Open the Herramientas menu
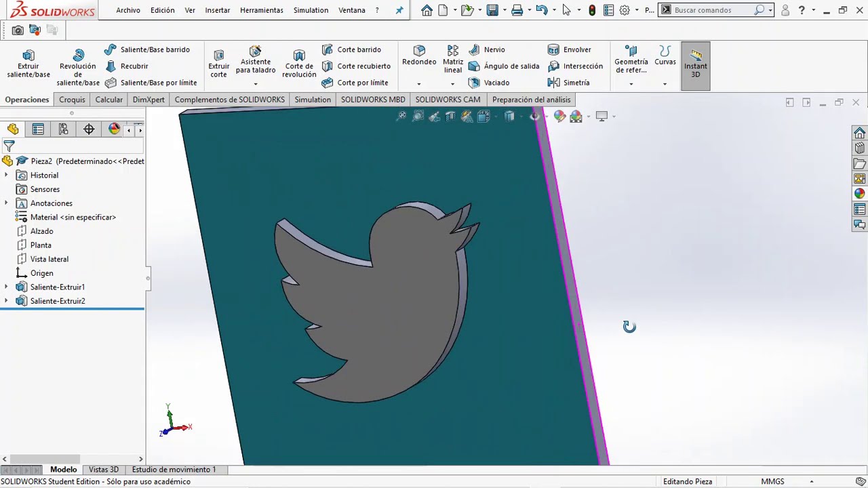 [x=262, y=10]
